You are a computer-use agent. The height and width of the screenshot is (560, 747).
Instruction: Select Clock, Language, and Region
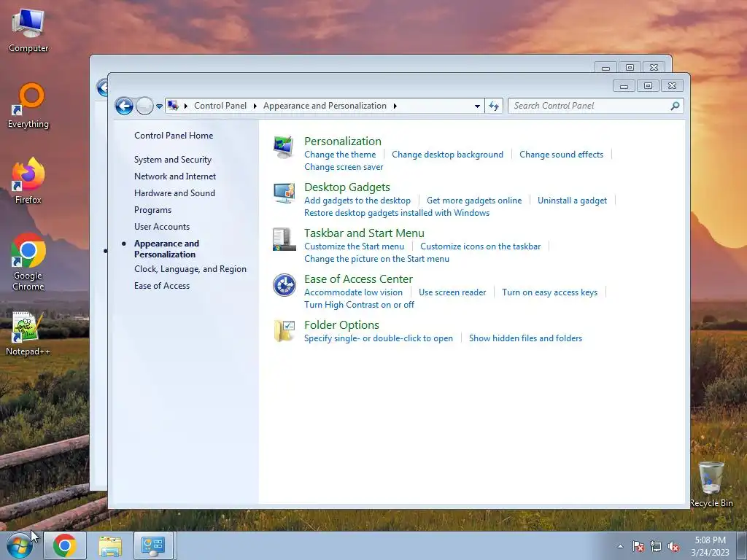(190, 269)
